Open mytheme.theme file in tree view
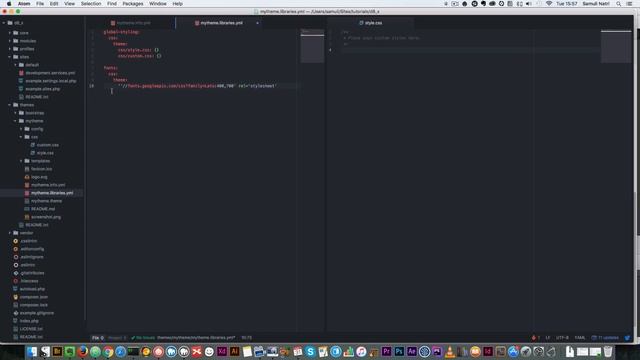Viewport: 640px width, 360px height. (47, 201)
